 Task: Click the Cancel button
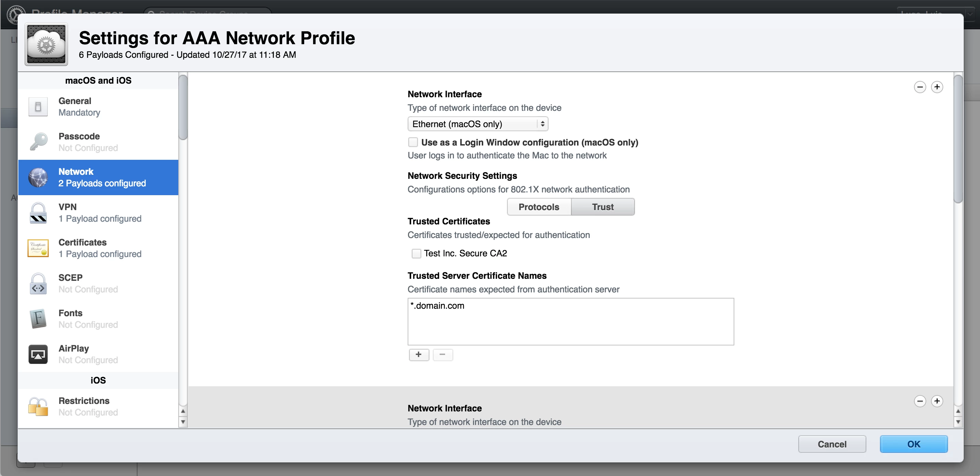pyautogui.click(x=832, y=444)
